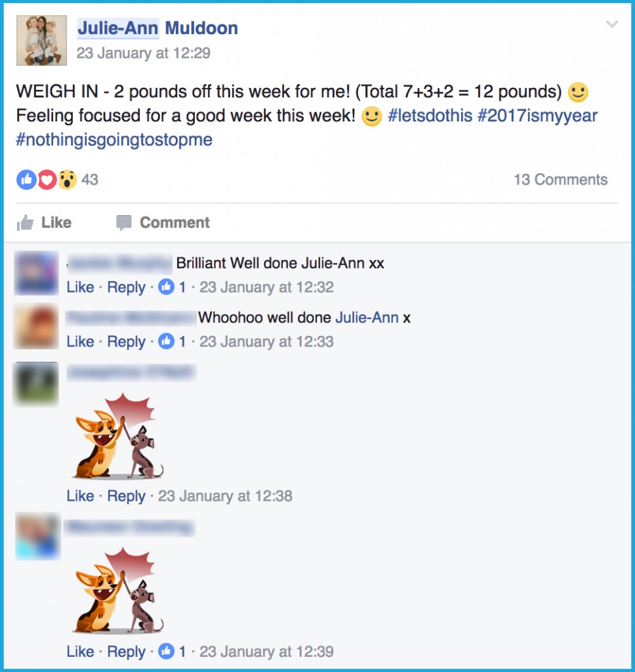635x672 pixels.
Task: Click the #letsdothis hashtag
Action: [430, 115]
